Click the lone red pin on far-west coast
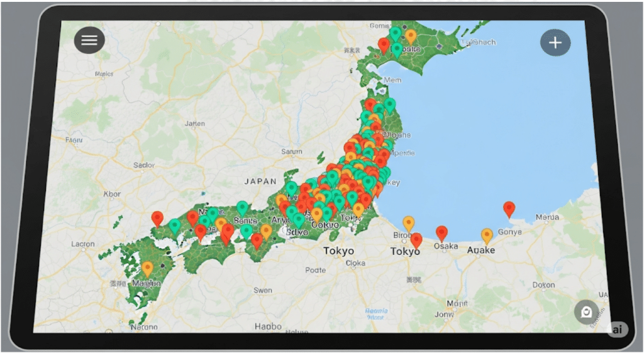Screen dimensions: 644x353 [157, 218]
